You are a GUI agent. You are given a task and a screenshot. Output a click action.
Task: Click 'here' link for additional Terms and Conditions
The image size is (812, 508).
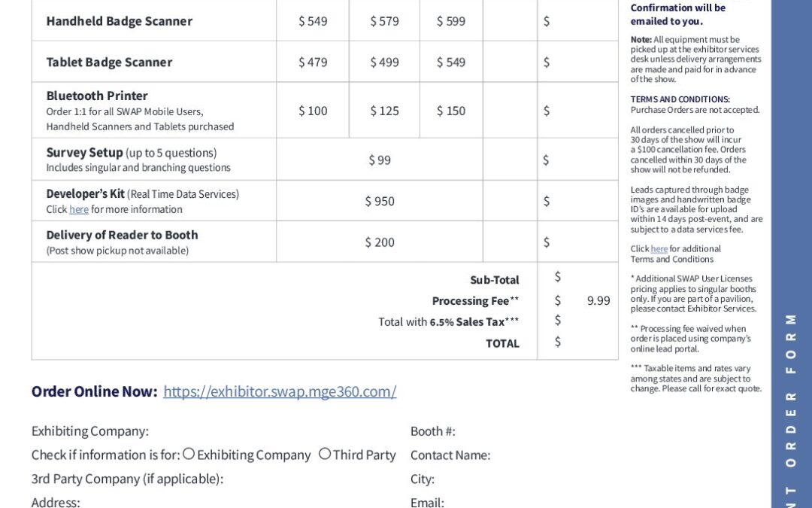pyautogui.click(x=659, y=249)
